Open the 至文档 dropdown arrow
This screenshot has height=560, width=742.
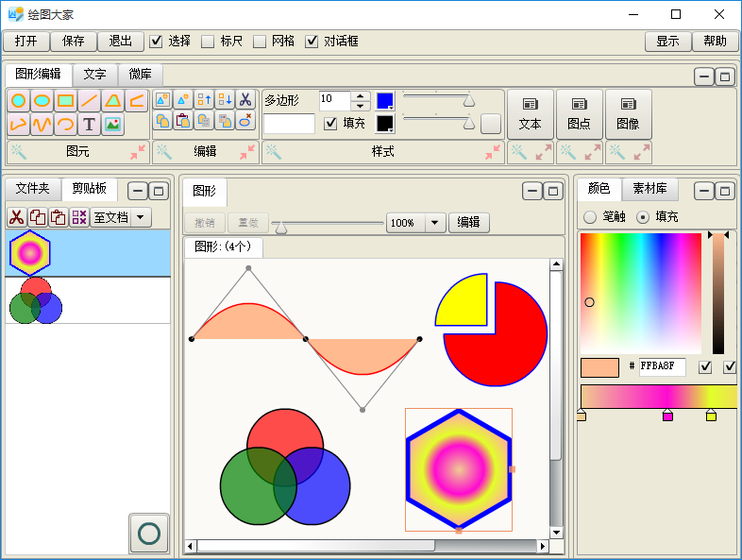pos(140,218)
